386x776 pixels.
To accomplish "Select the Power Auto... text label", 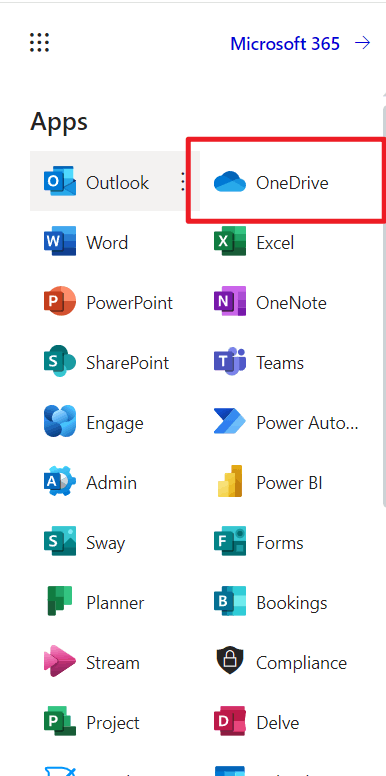I will 307,423.
